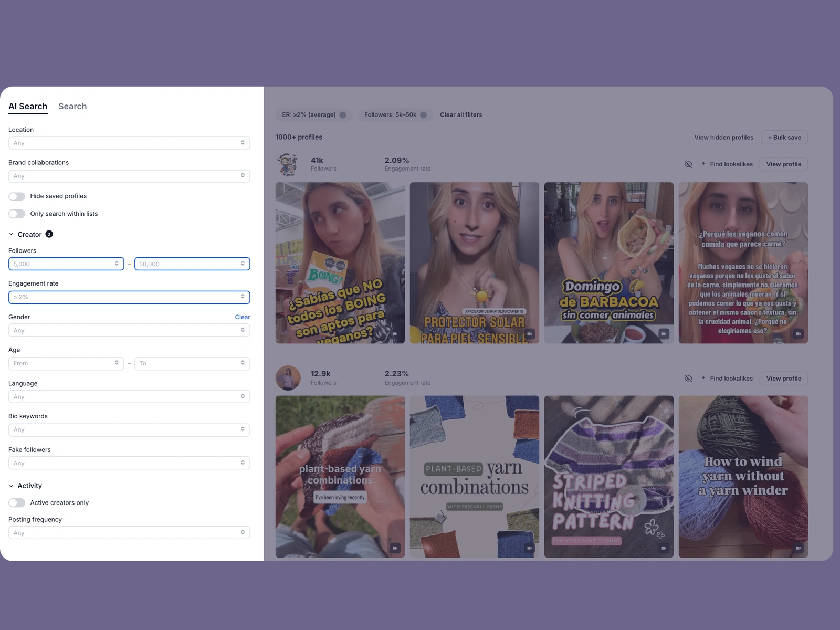Open the Language dropdown

129,396
